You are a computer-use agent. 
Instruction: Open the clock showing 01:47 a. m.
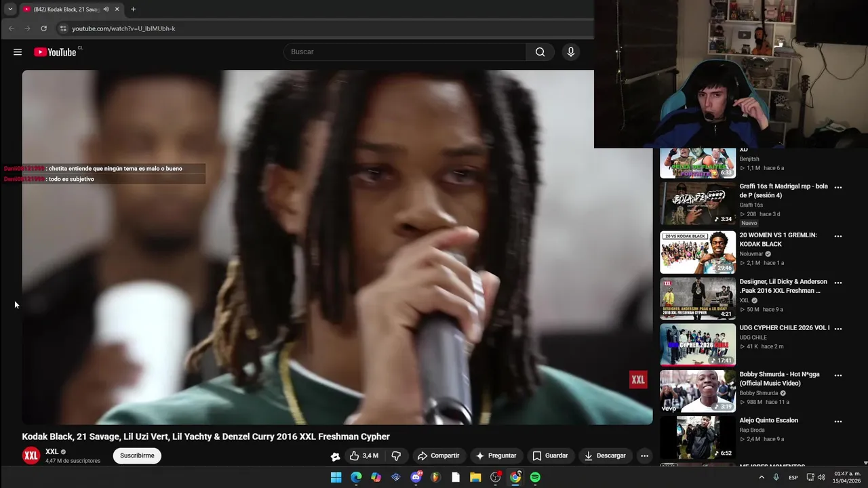coord(847,477)
